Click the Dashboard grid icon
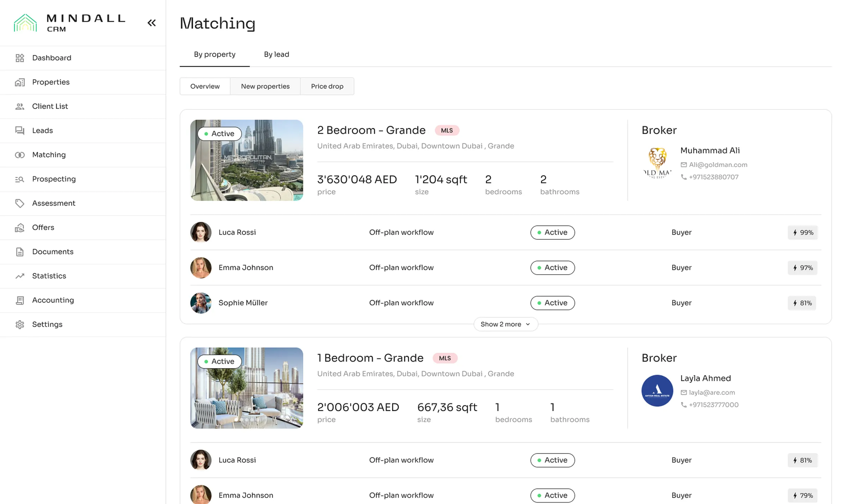Screen dimensions: 846x504 [20, 58]
